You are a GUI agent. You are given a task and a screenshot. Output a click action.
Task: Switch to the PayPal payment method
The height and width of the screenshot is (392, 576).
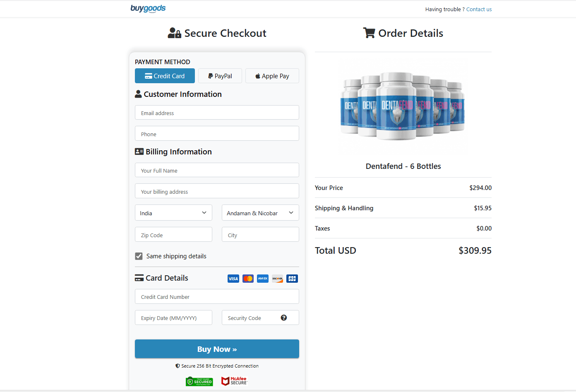point(220,76)
